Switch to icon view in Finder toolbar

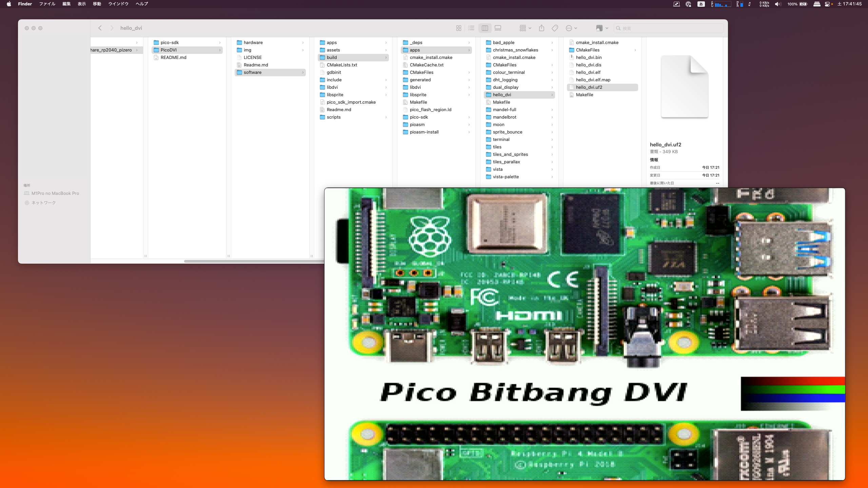click(x=459, y=28)
